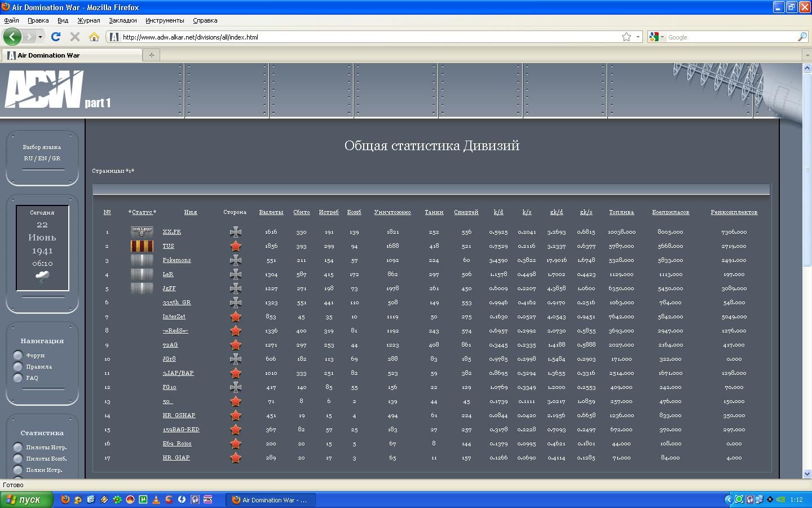This screenshot has height=508, width=812.
Task: Click the magnifier icon in the Google search box
Action: point(802,37)
